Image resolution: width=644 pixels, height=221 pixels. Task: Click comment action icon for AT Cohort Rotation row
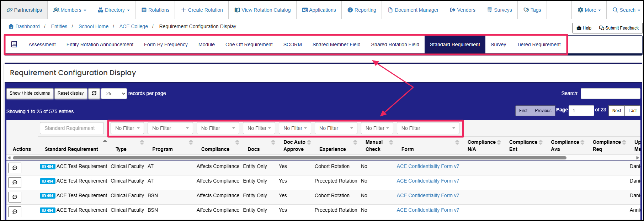click(x=15, y=168)
